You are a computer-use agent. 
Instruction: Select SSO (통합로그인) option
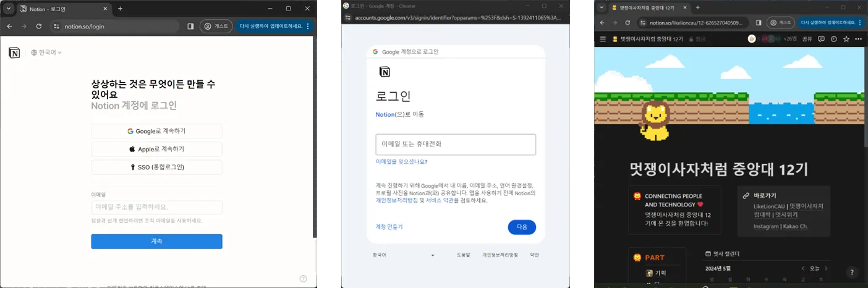pos(156,167)
